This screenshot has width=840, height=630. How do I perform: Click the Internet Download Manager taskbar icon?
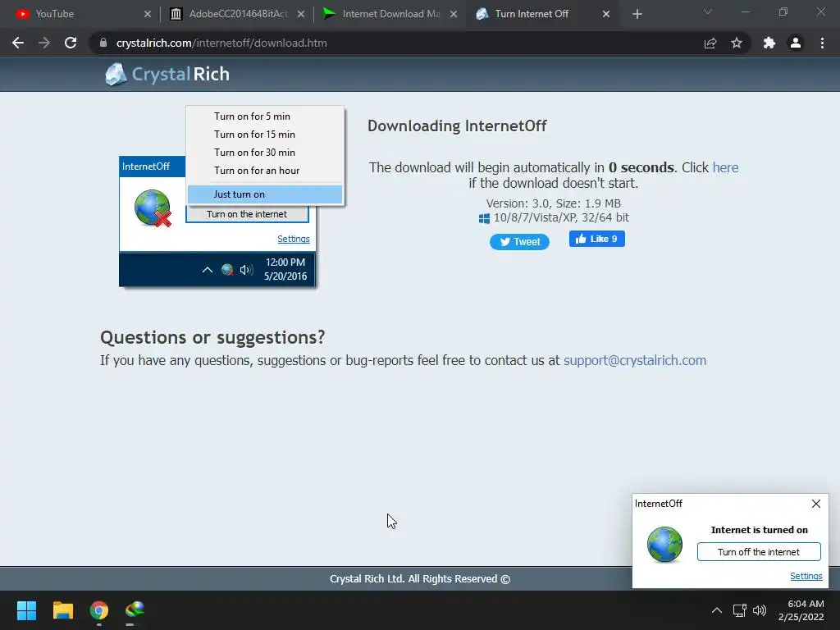tap(135, 610)
